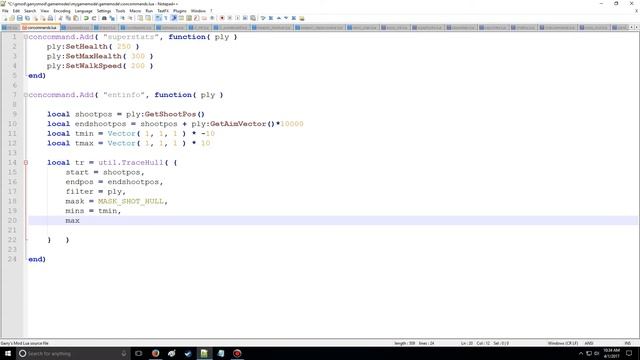Run macro multiple times icon
This screenshot has height=360, width=640.
pos(245,18)
